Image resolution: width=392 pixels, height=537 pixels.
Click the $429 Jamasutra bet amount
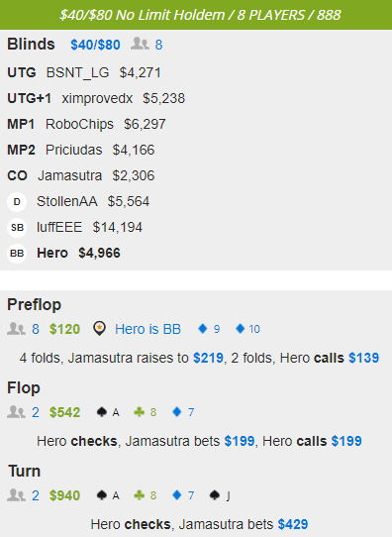[x=293, y=524]
